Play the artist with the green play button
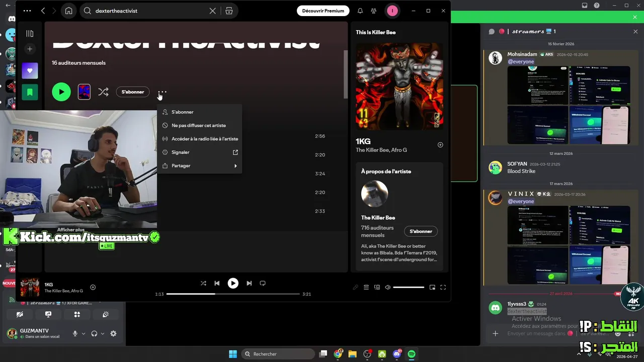644x362 pixels. [x=61, y=92]
